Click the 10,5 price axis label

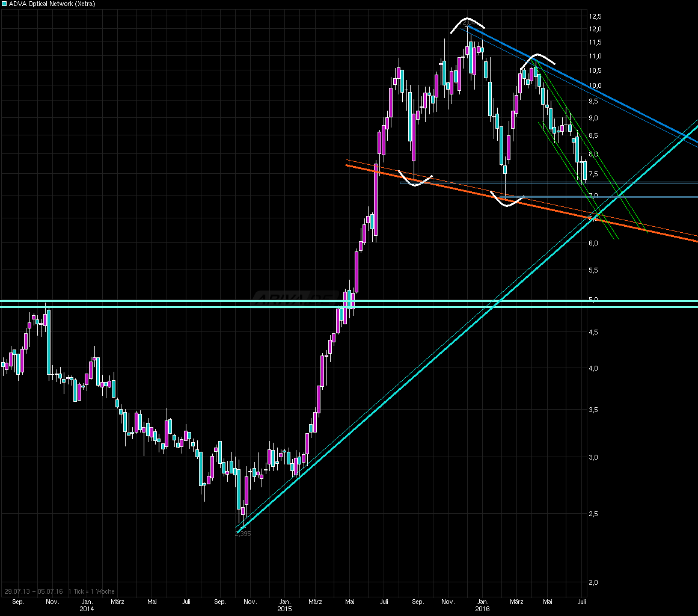pyautogui.click(x=595, y=70)
